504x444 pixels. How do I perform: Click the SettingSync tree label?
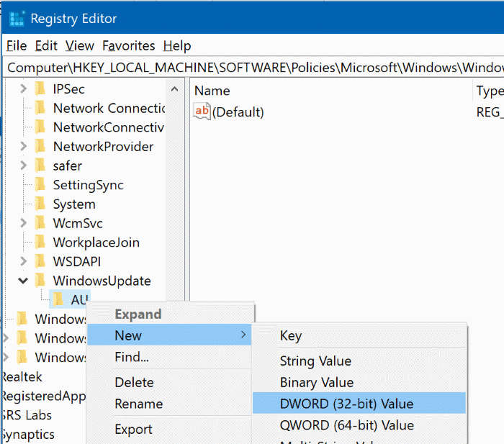88,185
